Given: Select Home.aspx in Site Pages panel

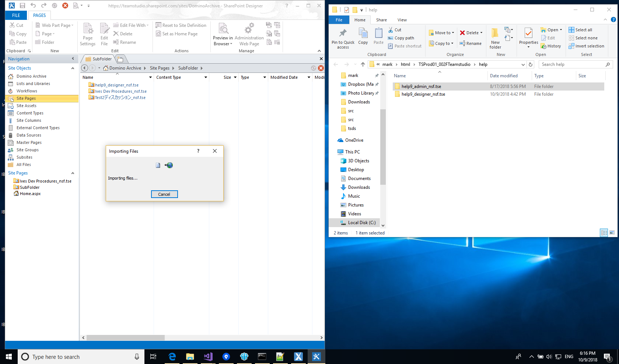Looking at the screenshot, I should (x=30, y=194).
